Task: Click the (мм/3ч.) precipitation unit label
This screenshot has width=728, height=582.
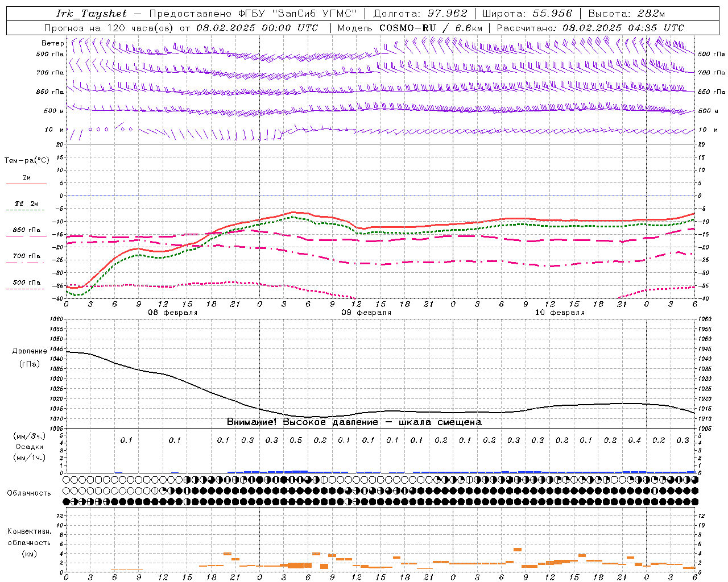Action: 30,436
